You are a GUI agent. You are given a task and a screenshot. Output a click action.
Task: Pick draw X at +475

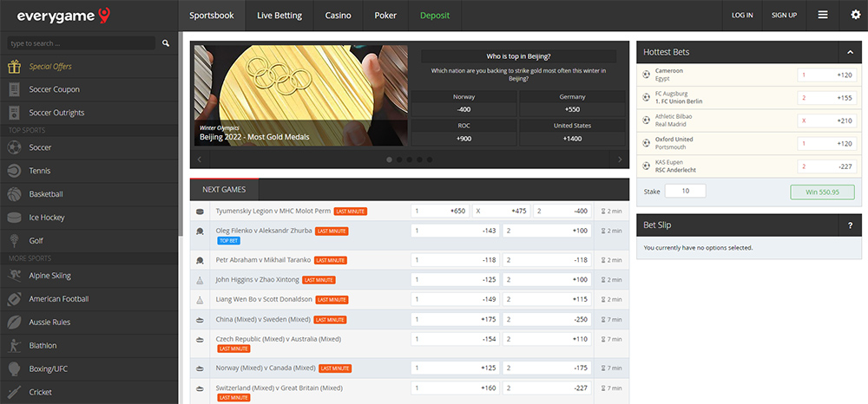[x=502, y=212]
